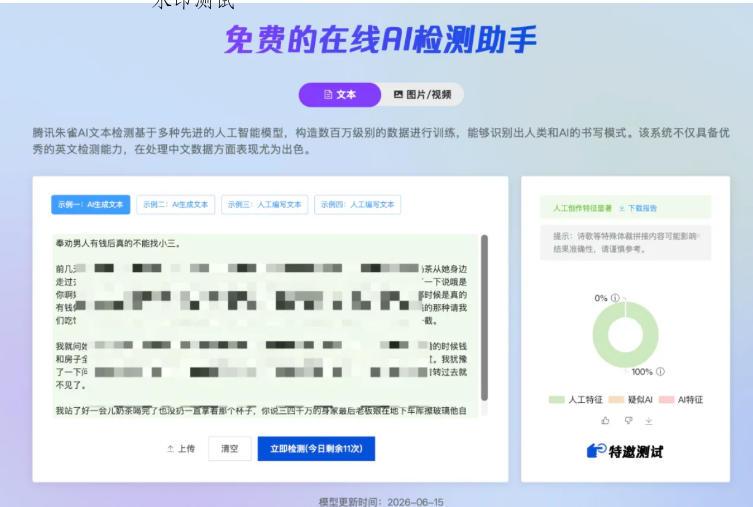This screenshot has width=753, height=507.
Task: Click the info icon beside 0%
Action: pos(615,298)
